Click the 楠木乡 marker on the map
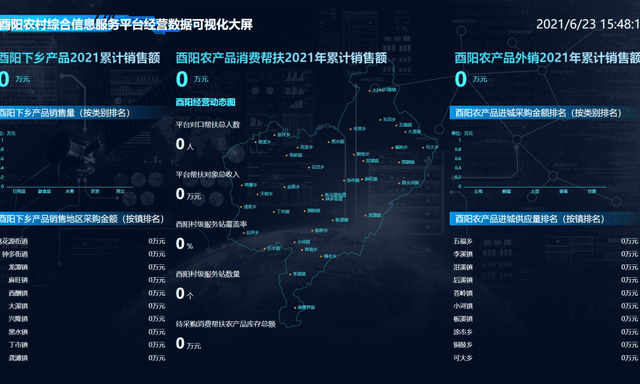Viewport: 640px width, 384px height. tap(329, 256)
